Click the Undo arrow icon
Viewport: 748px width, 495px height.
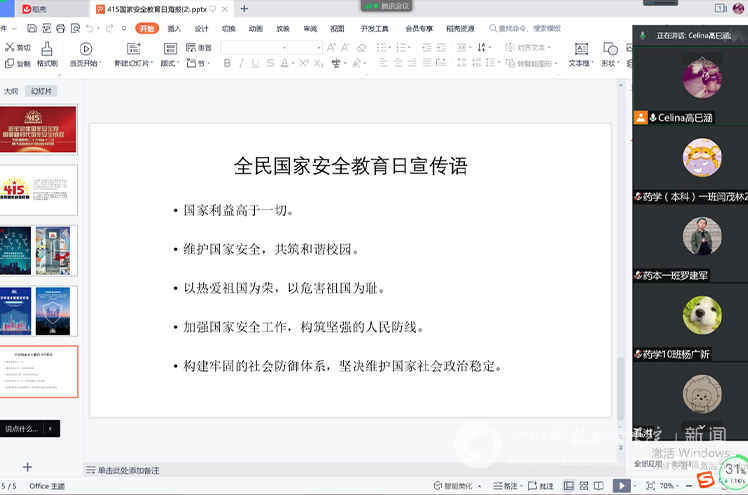click(89, 29)
